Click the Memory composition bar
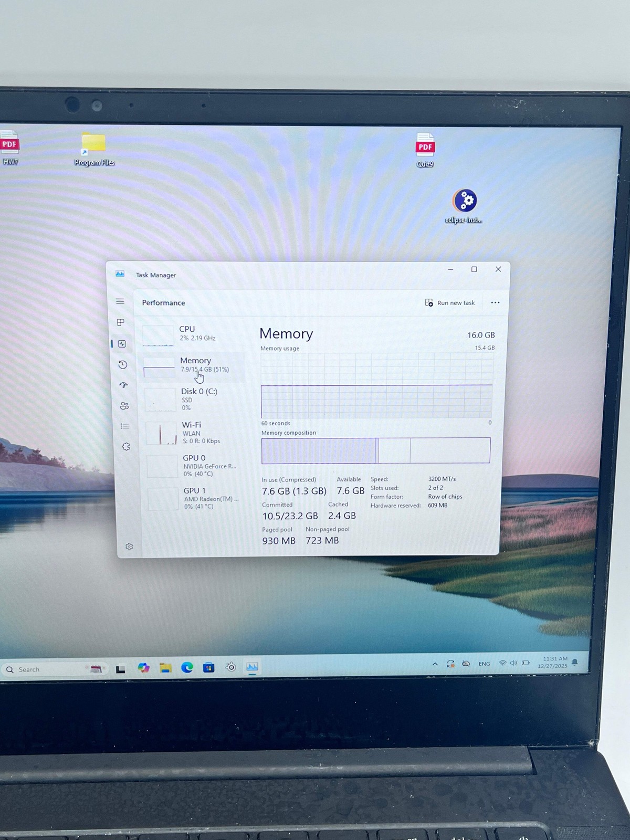Viewport: 630px width, 840px height. point(375,450)
